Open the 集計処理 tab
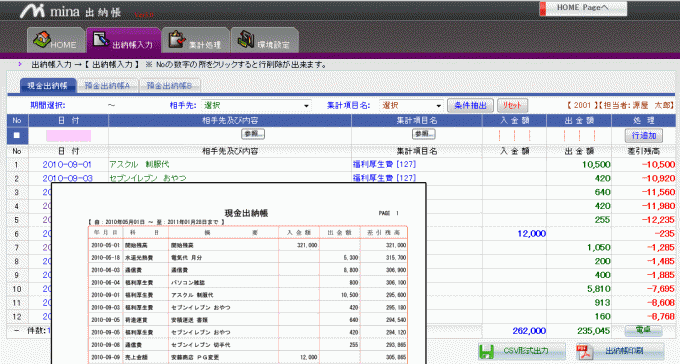Image resolution: width=680 pixels, height=364 pixels. (196, 40)
